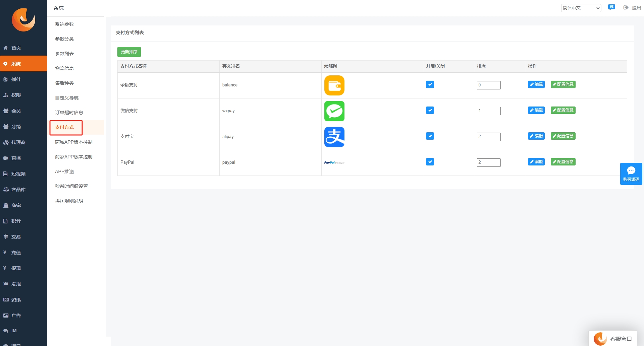Screen dimensions: 644x346
Task: Open the 短视频 short video icon
Action: click(x=6, y=174)
